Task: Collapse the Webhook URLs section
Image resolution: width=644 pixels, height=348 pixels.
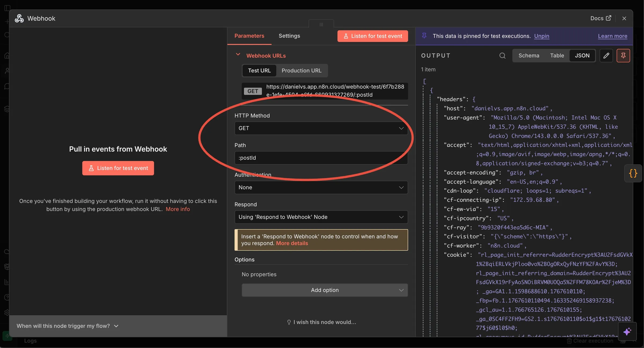Action: pos(238,54)
